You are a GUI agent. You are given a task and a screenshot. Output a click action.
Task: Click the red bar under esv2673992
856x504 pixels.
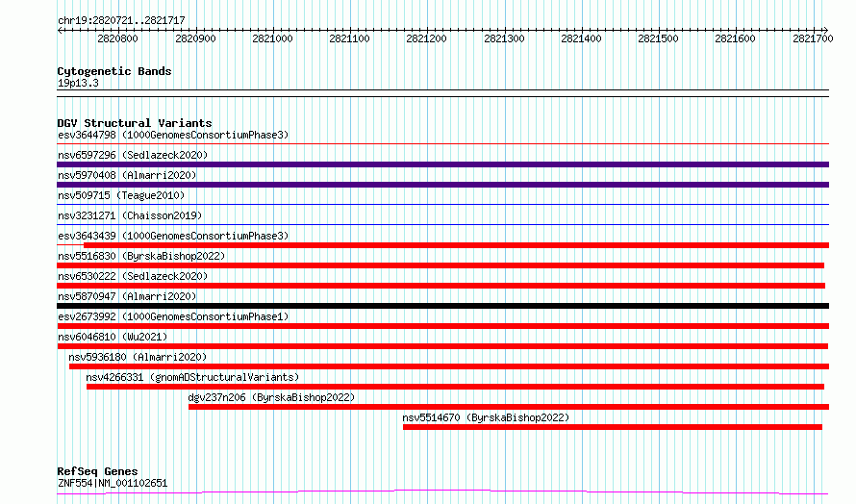click(442, 326)
